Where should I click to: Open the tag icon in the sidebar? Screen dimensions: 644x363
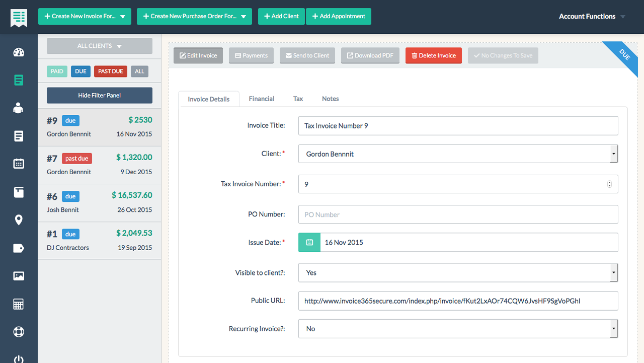point(18,248)
